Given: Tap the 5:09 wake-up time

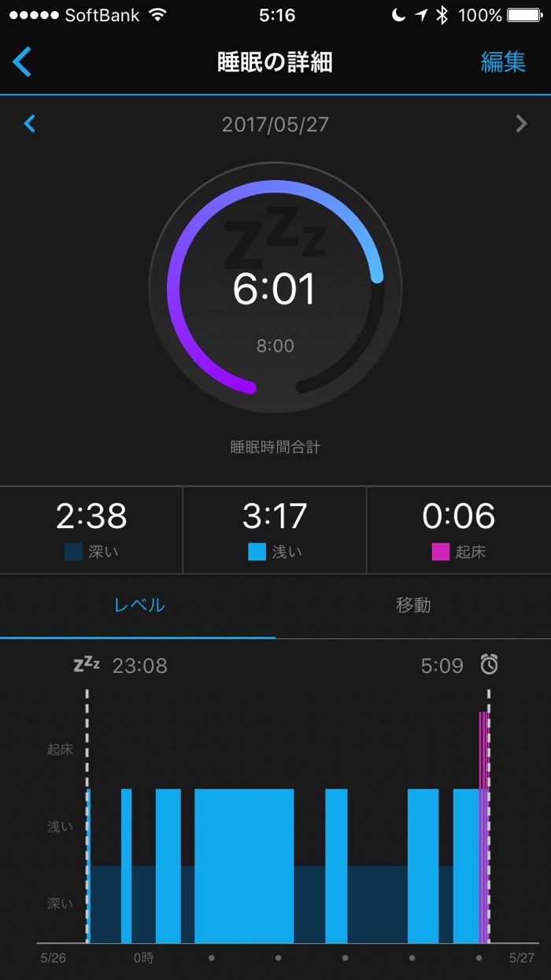Looking at the screenshot, I should [442, 666].
